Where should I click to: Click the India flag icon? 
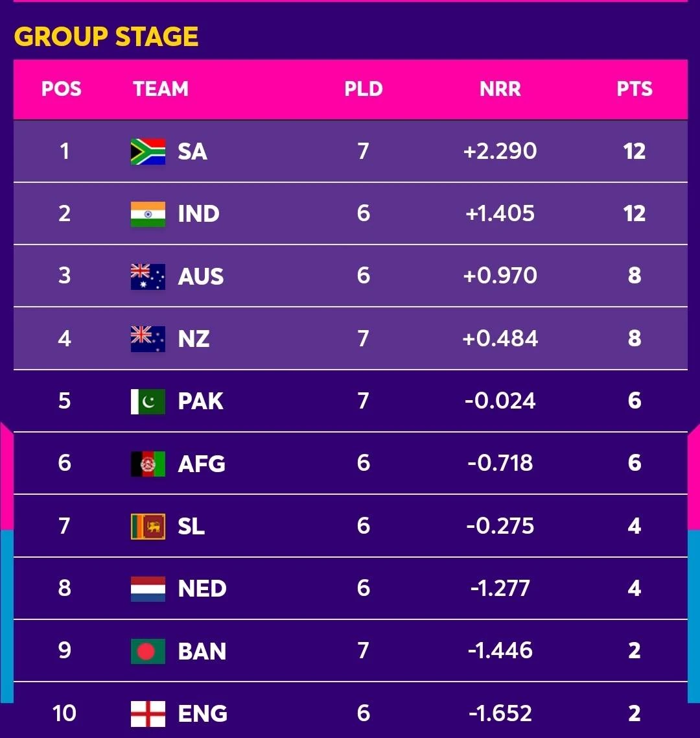pyautogui.click(x=148, y=214)
